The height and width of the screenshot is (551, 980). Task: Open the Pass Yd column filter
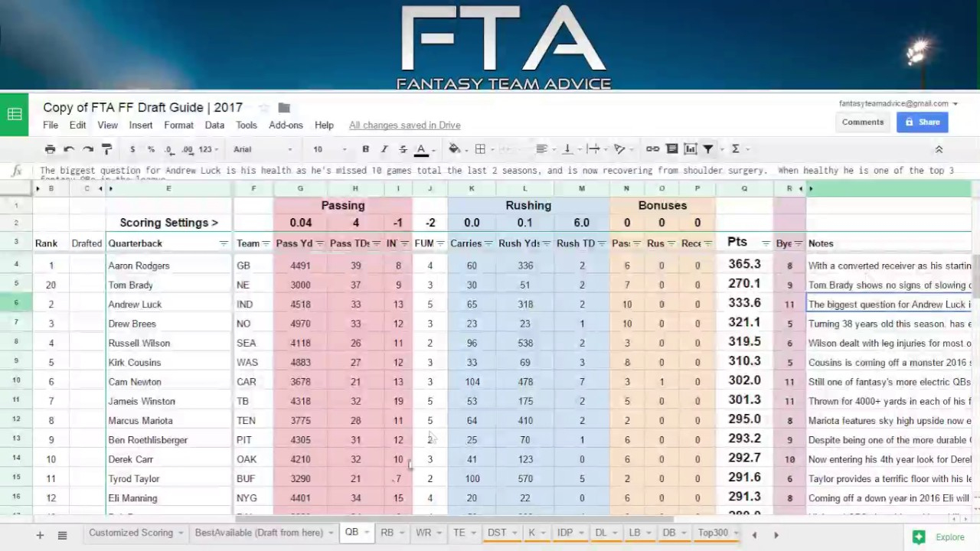(x=320, y=243)
